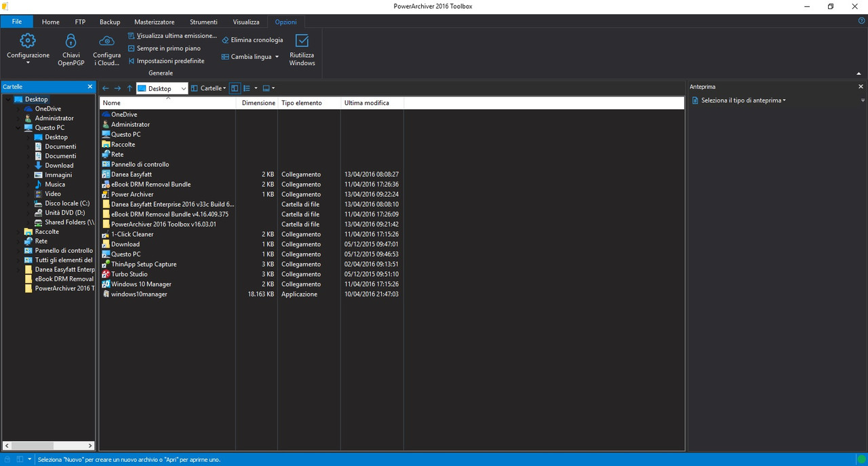868x466 pixels.
Task: Open the preview pane position dropdown
Action: tap(269, 88)
